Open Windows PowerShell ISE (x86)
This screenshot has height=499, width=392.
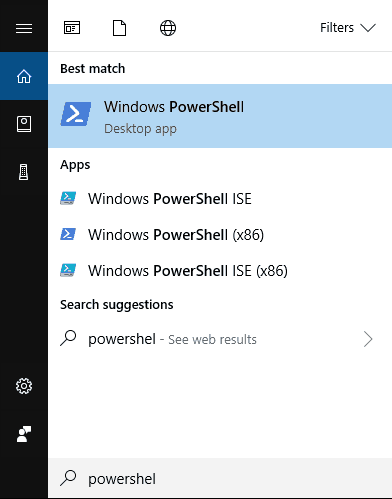[220, 271]
